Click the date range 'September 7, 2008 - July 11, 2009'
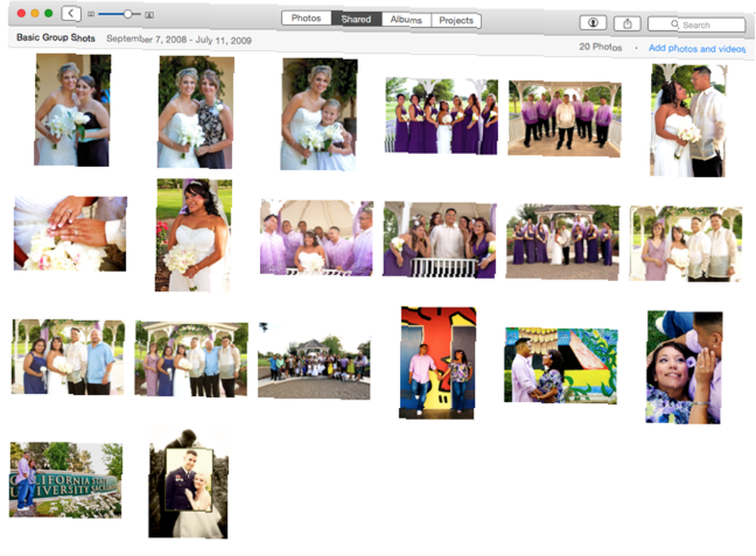The width and height of the screenshot is (756, 556). coord(179,39)
